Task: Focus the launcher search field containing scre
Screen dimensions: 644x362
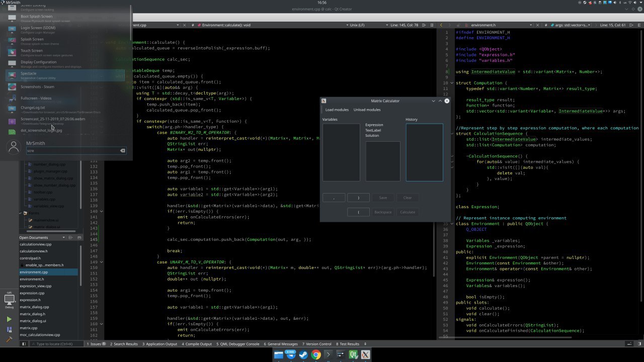Action: click(x=75, y=150)
